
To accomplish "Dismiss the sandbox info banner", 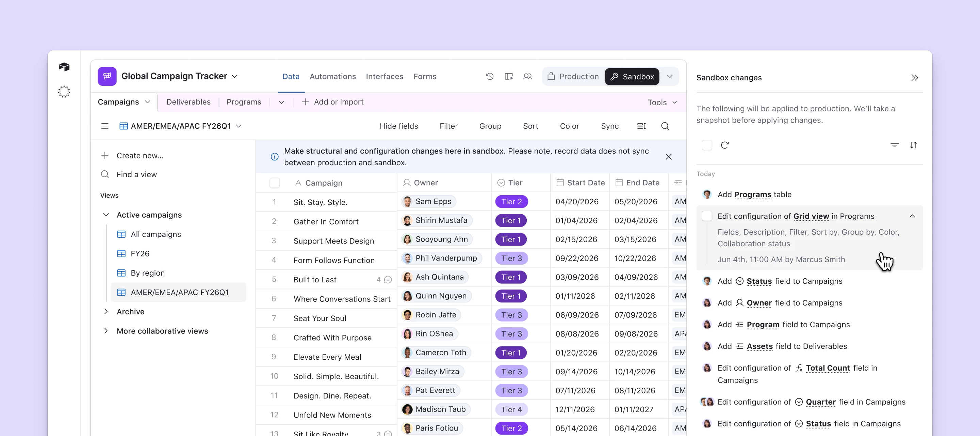I will 668,156.
